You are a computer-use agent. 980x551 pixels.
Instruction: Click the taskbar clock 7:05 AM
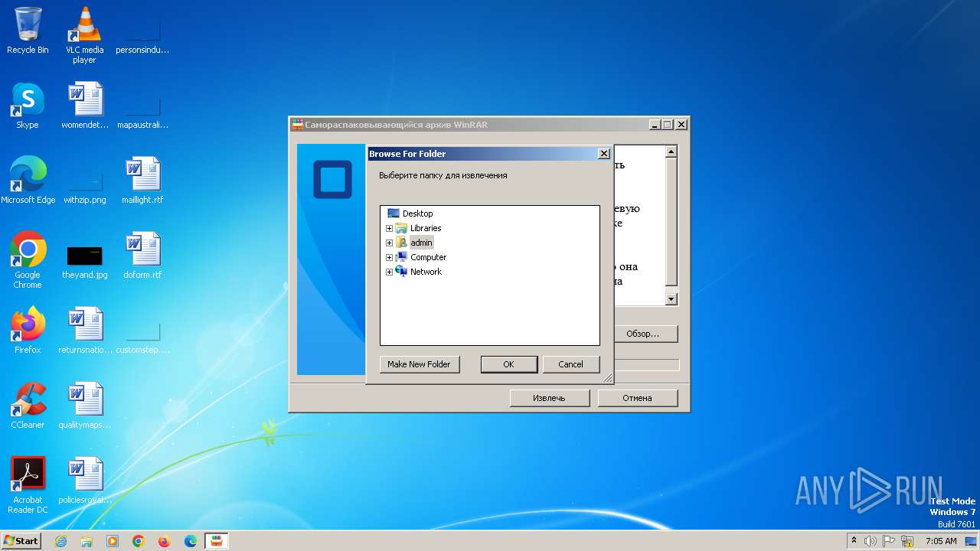(x=941, y=541)
